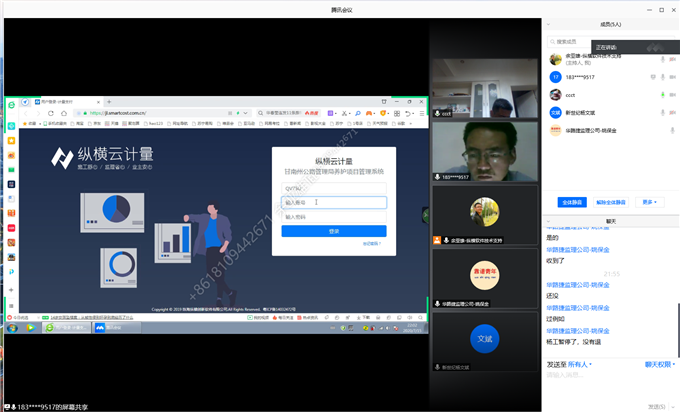In the shared browser, click the 用户登录 tab

(67, 102)
